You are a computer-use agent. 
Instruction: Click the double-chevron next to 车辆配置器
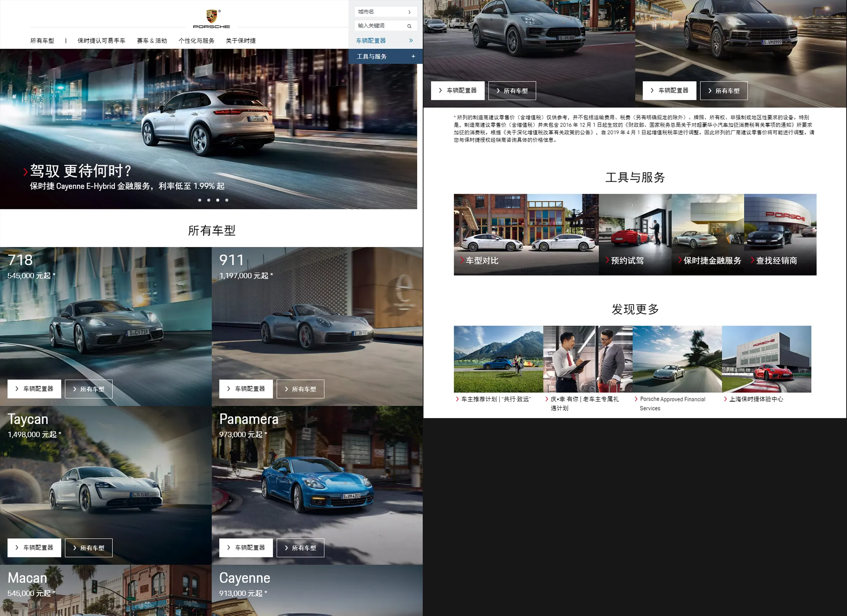(411, 40)
